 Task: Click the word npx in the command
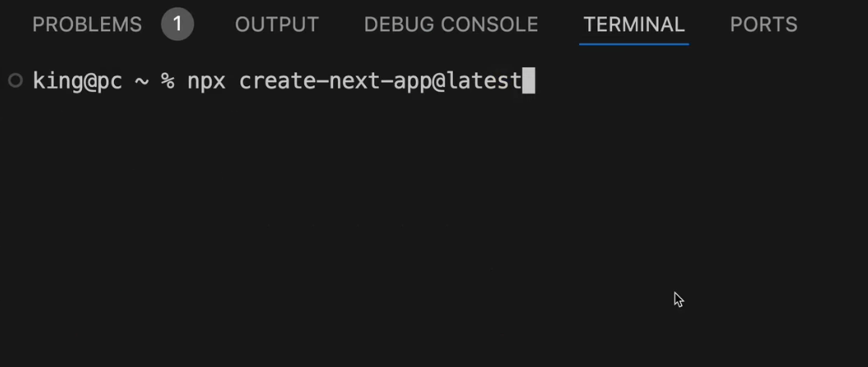pyautogui.click(x=206, y=80)
